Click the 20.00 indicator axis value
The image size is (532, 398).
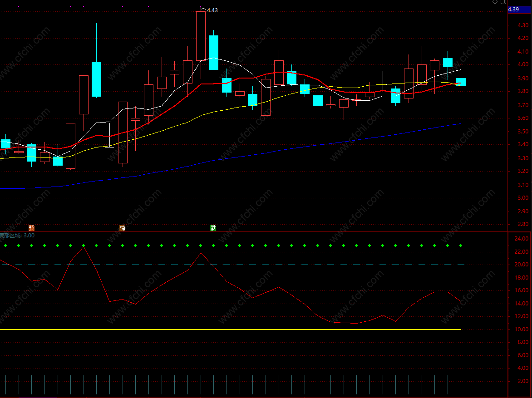[522, 265]
